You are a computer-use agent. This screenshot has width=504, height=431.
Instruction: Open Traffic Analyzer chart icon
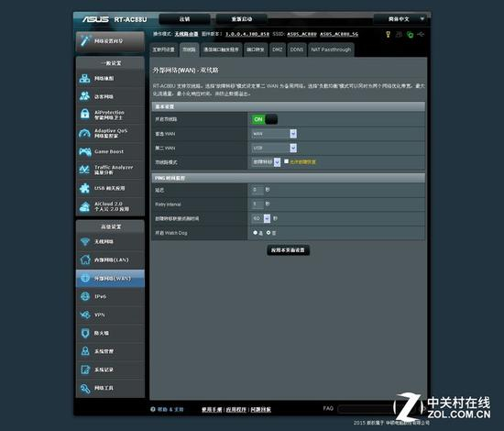point(84,170)
